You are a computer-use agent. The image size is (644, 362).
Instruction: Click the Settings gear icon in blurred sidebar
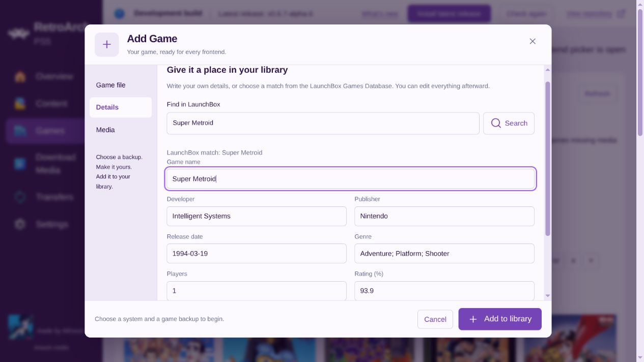(20, 224)
